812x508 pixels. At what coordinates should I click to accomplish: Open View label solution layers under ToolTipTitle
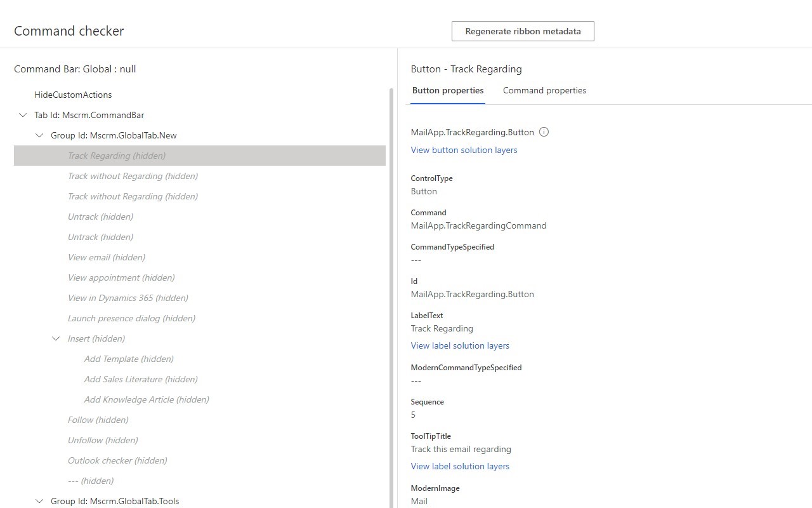click(460, 466)
